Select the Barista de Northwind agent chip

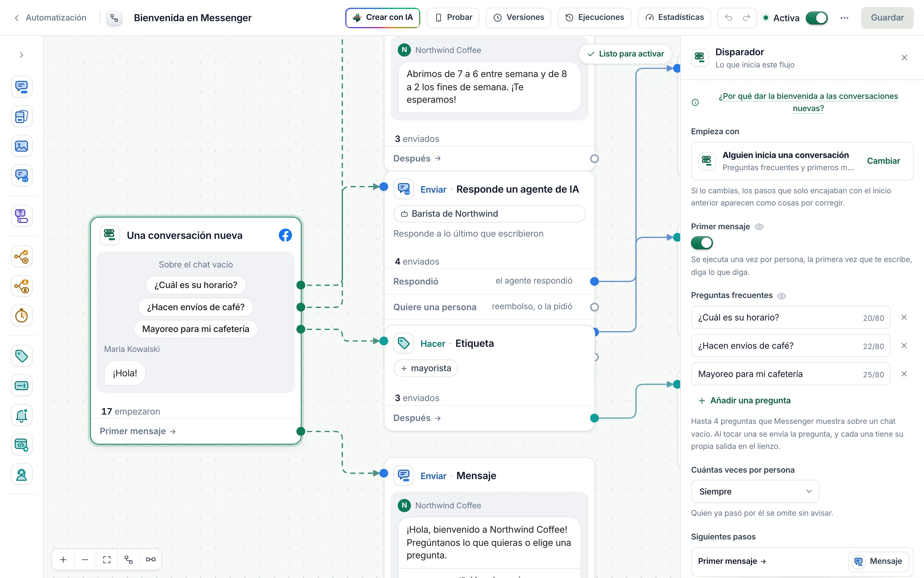click(x=489, y=214)
